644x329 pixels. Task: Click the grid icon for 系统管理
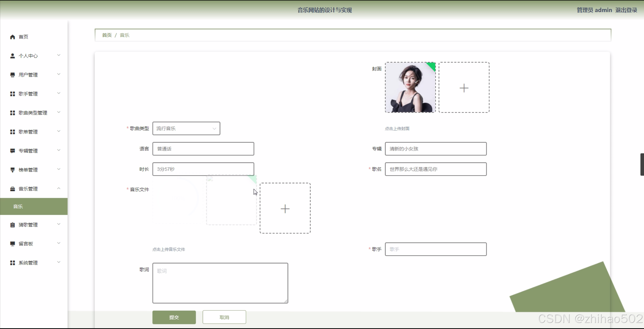point(12,263)
